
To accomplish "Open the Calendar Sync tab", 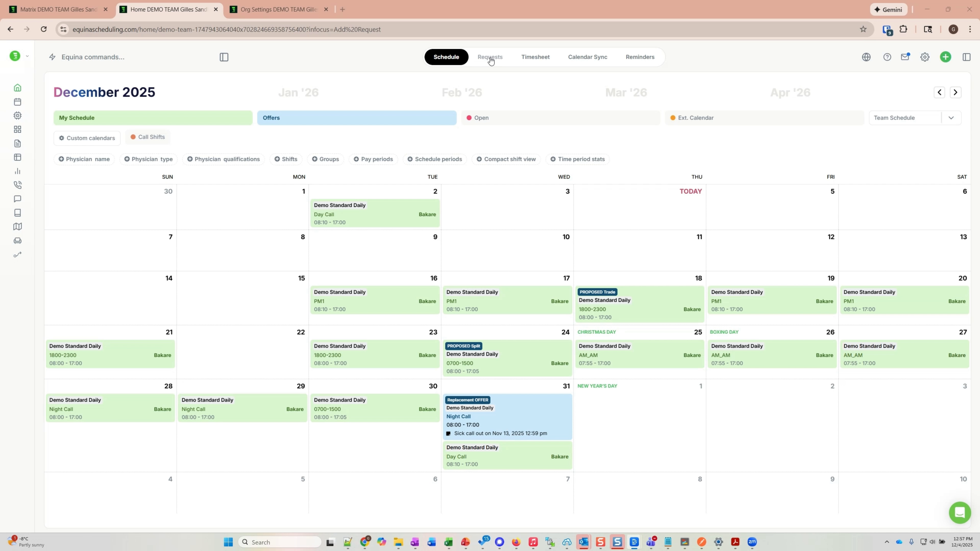I will click(x=587, y=57).
